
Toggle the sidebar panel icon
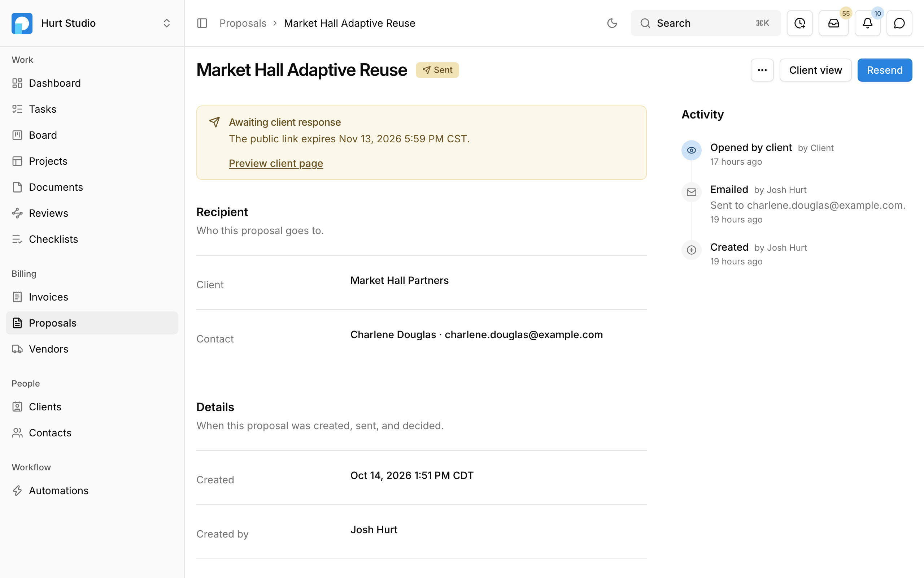(202, 23)
